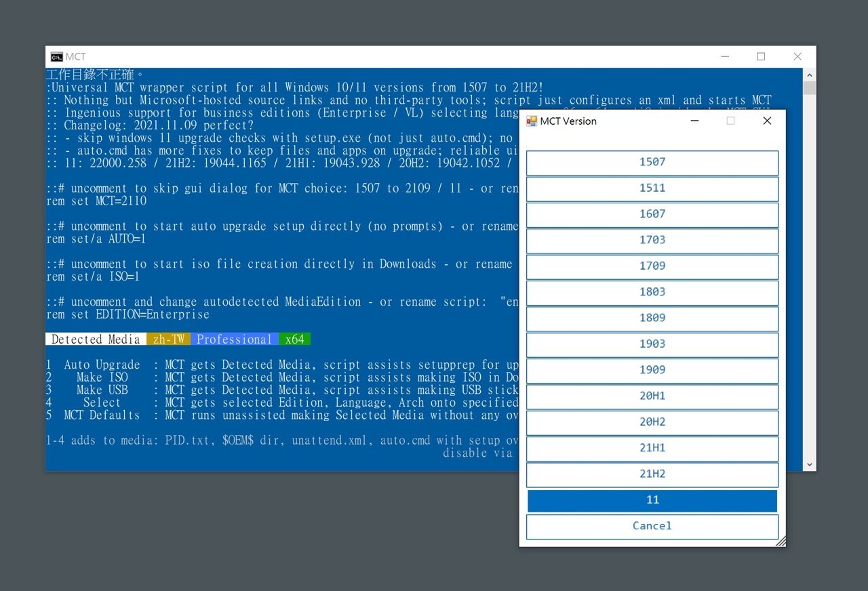This screenshot has width=868, height=591.
Task: Minimize the MCT console window
Action: [724, 57]
